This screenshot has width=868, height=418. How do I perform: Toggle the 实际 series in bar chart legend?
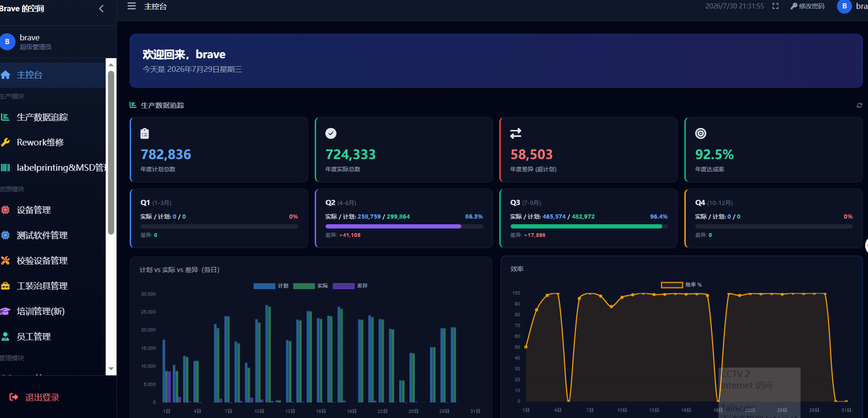[310, 286]
